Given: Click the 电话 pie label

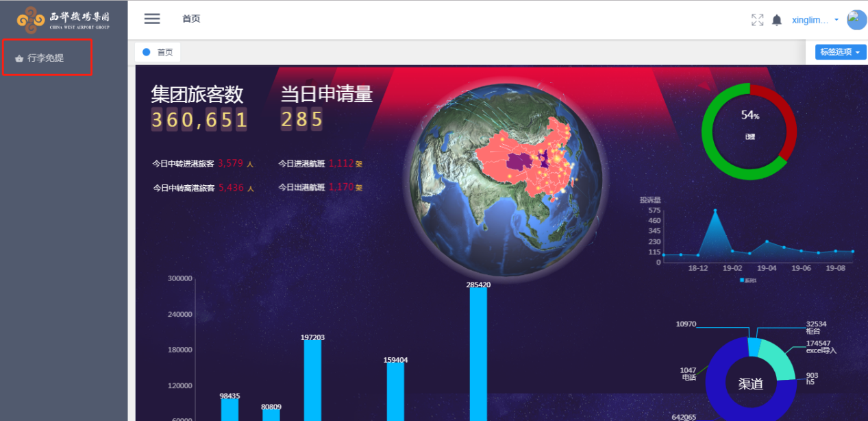Looking at the screenshot, I should point(689,378).
